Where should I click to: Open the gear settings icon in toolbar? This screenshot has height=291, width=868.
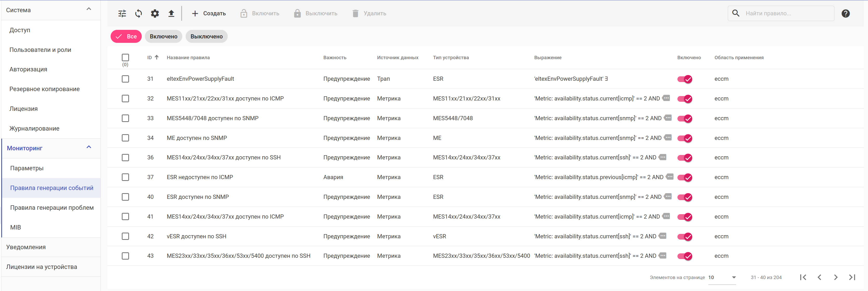click(155, 13)
